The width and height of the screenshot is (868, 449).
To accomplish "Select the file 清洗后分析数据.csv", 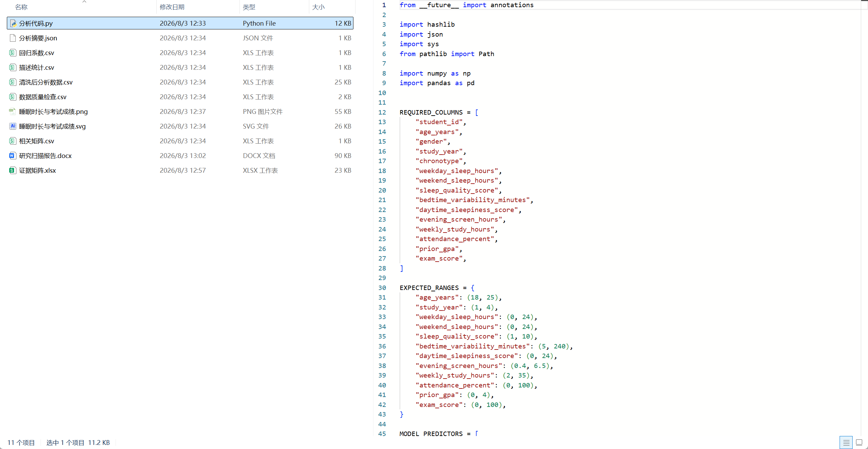I will [x=180, y=82].
